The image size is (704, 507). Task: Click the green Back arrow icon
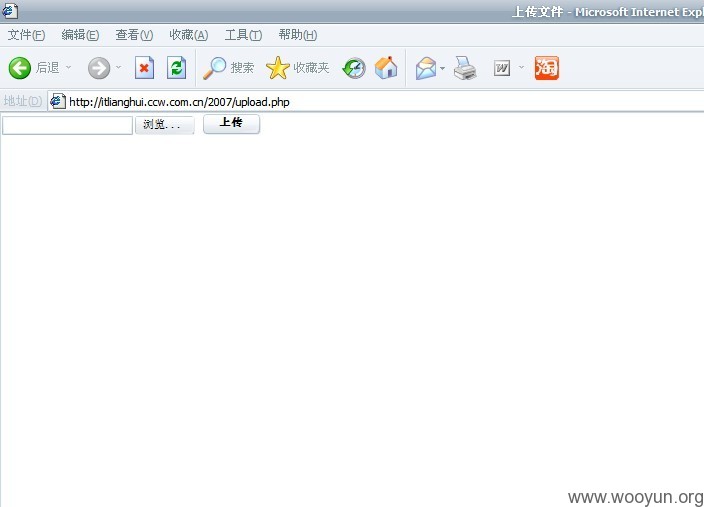(20, 68)
